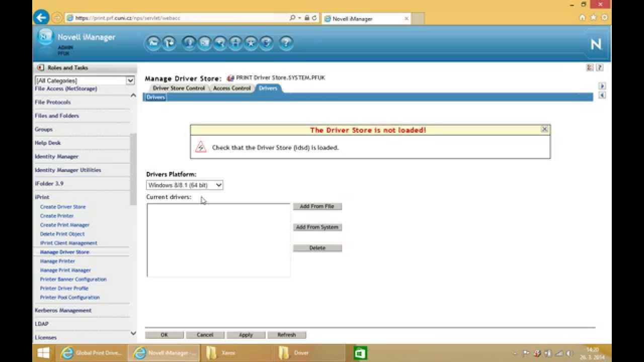The width and height of the screenshot is (644, 362).
Task: Open Create Print Manager link
Action: point(64,225)
